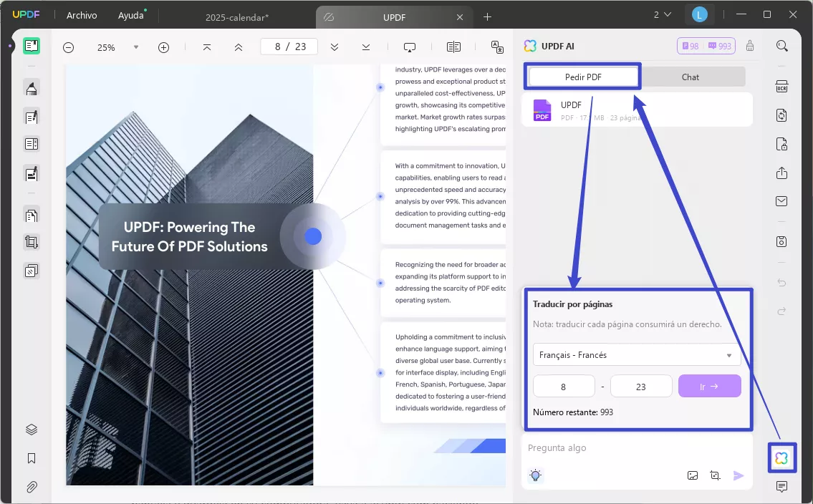Open the Reader mode icon in left sidebar

click(x=31, y=46)
